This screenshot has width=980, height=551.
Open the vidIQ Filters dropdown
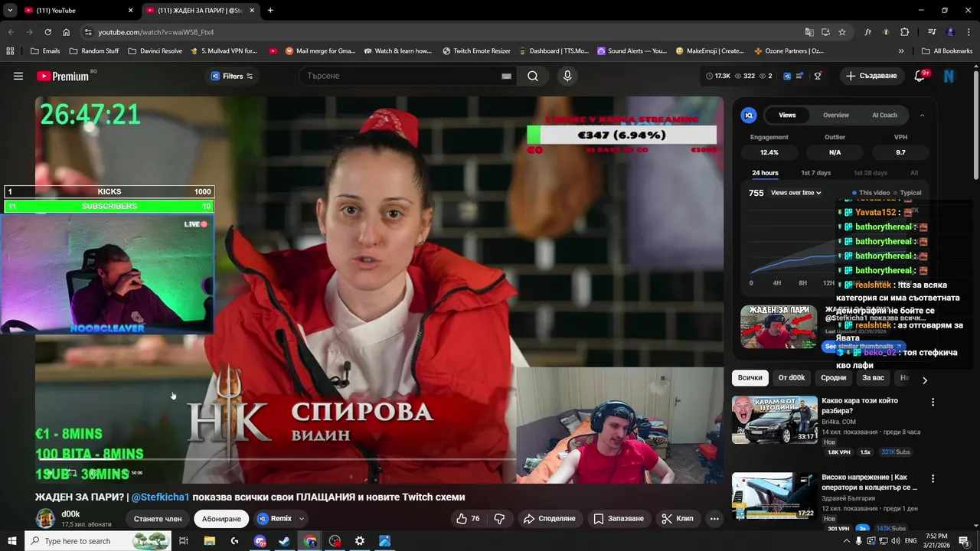click(x=232, y=76)
